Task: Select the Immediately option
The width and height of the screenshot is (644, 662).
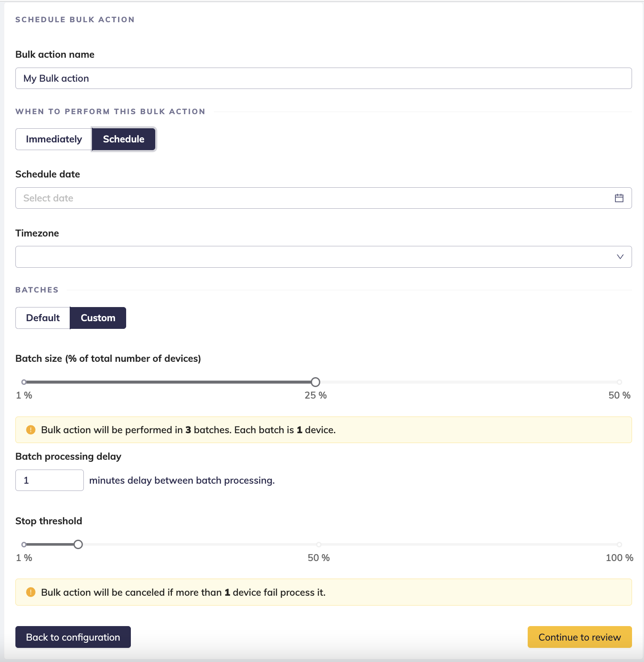Action: point(54,139)
